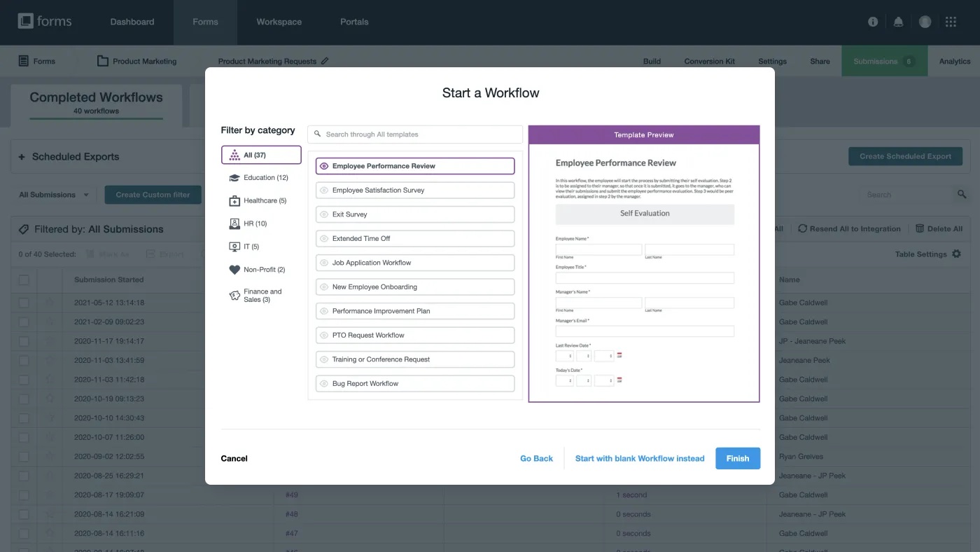980x552 pixels.
Task: Check the select-all checkbox in the table header
Action: pos(24,279)
